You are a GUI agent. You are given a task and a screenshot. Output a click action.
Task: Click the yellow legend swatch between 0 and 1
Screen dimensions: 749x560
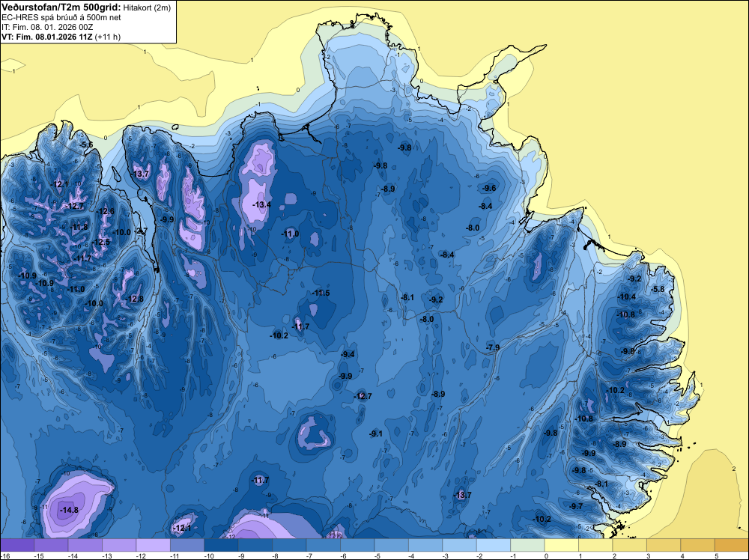pyautogui.click(x=562, y=545)
